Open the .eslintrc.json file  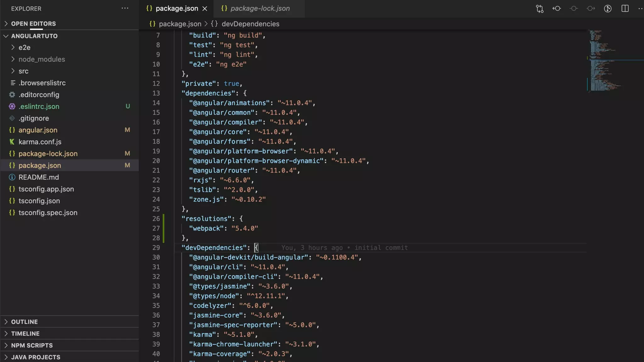click(39, 107)
